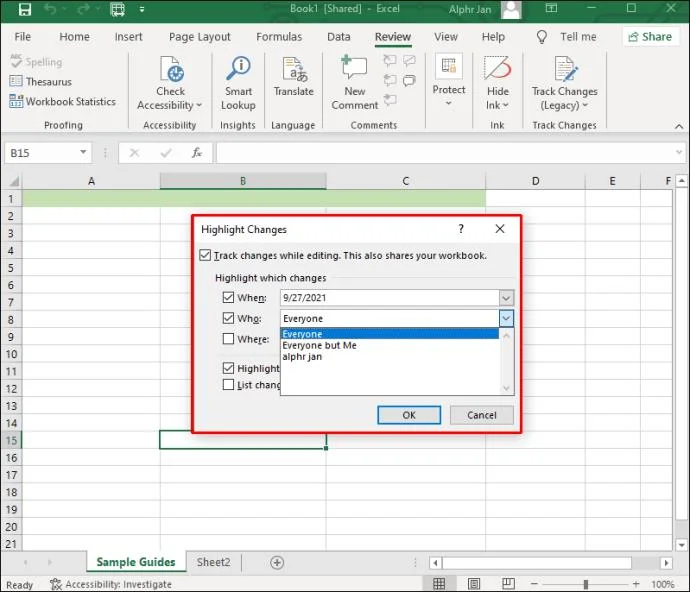Add a New Comment

click(x=354, y=83)
